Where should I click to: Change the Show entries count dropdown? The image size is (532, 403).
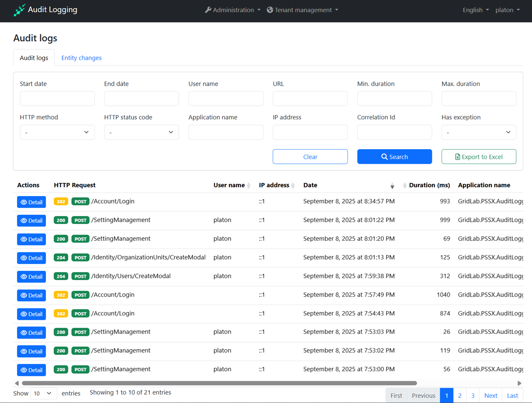point(43,393)
